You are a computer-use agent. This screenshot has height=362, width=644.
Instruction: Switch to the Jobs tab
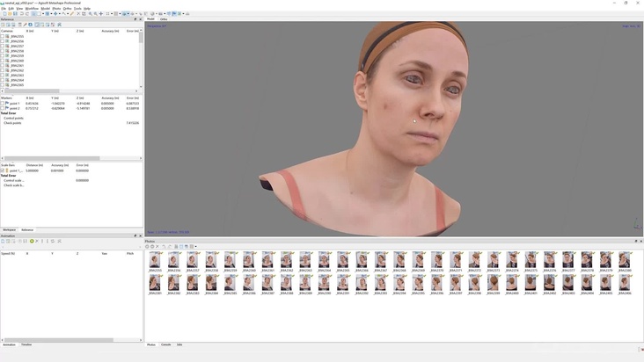[x=179, y=344]
